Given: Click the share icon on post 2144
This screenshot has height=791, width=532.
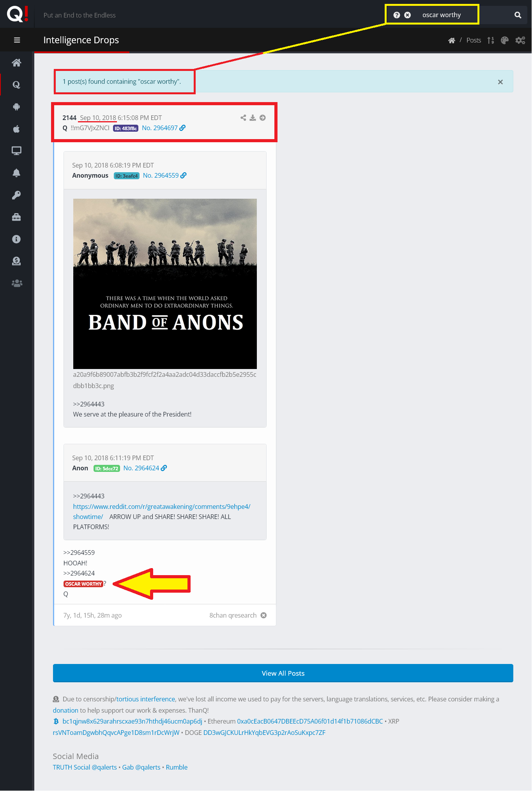Looking at the screenshot, I should tap(243, 118).
